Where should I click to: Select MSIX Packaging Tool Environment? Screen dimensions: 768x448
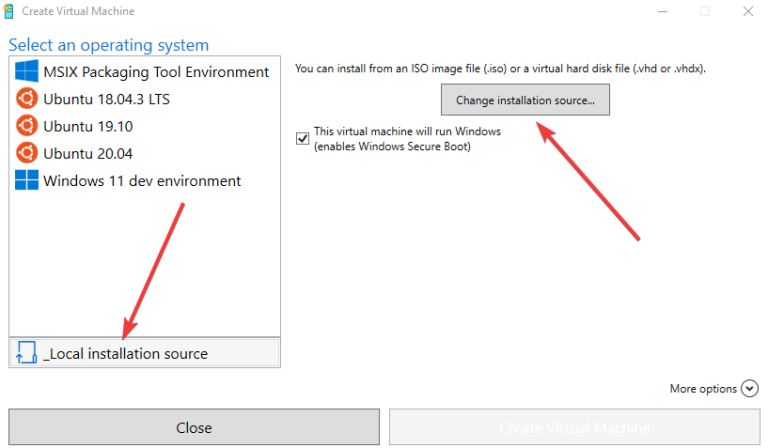pos(144,72)
